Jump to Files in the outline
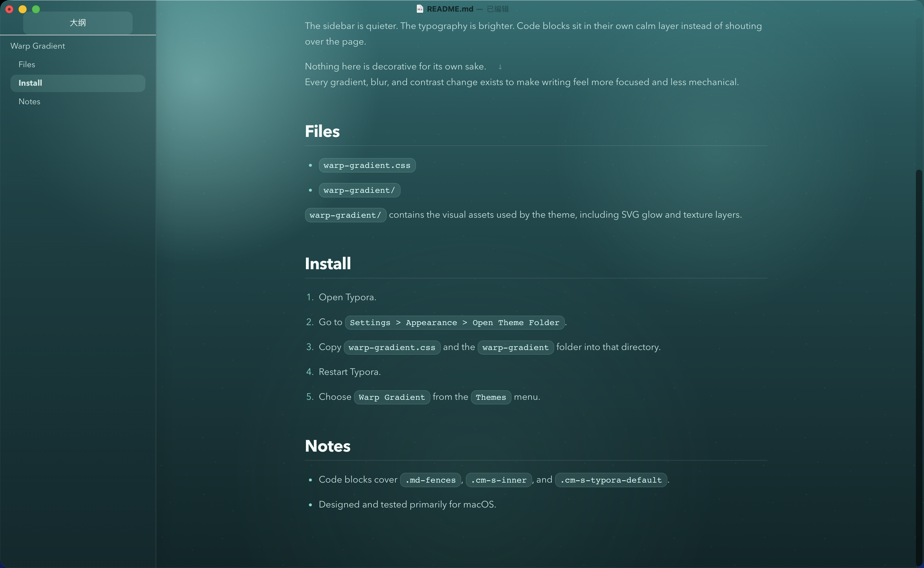 pos(27,65)
